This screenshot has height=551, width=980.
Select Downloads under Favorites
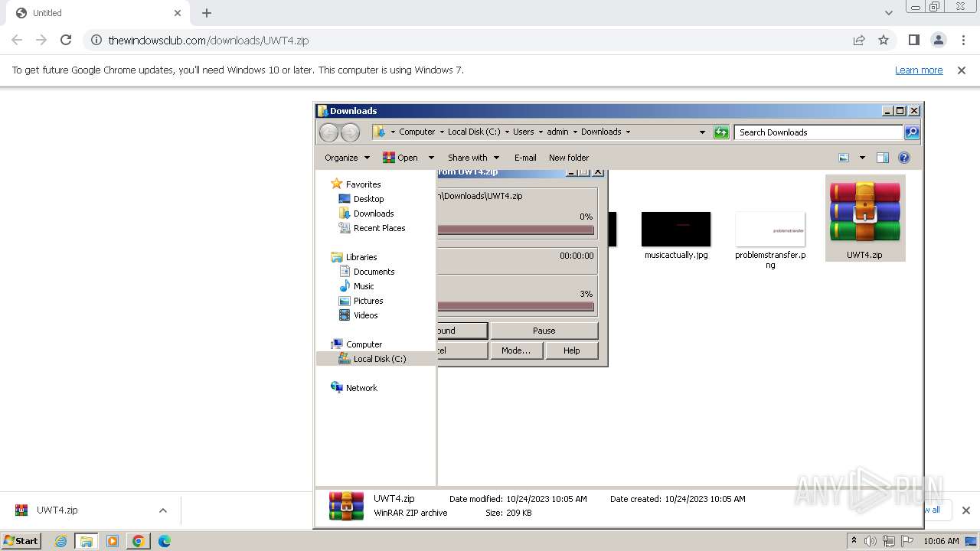click(374, 214)
